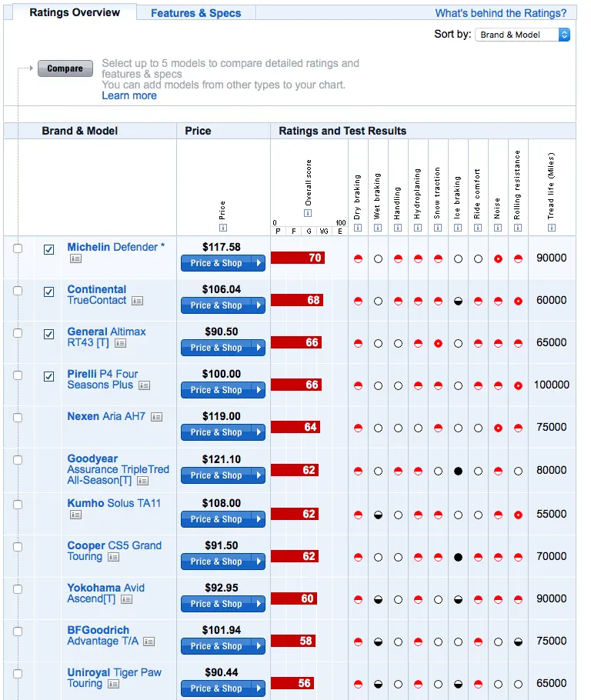The height and width of the screenshot is (700, 591).
Task: Open info icon for Handling column
Action: tap(398, 228)
